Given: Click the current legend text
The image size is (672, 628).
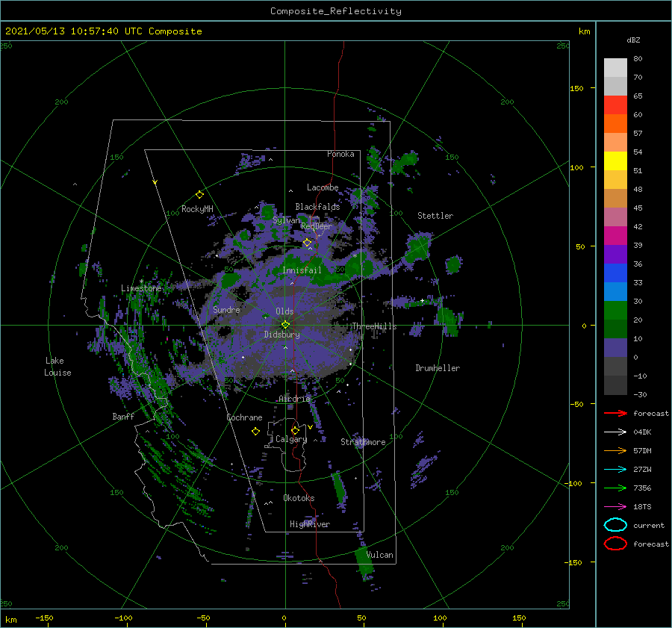Looking at the screenshot, I should click(x=649, y=525).
